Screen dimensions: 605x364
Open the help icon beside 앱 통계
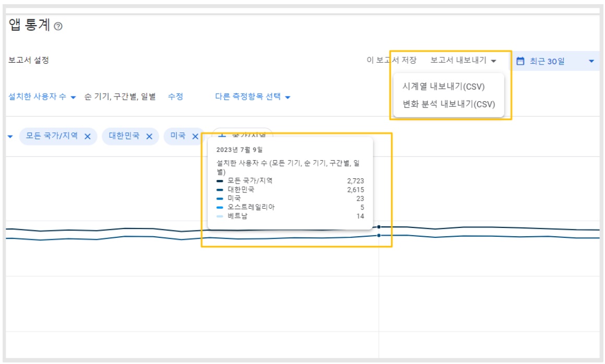[58, 26]
